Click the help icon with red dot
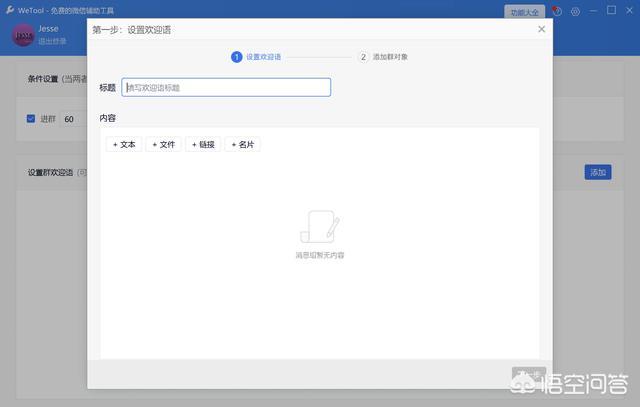The image size is (640, 407). [557, 11]
